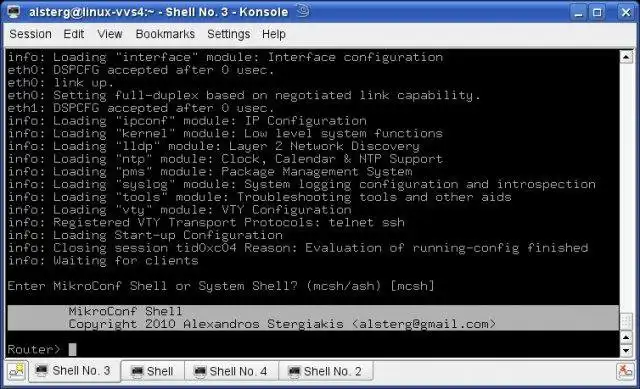
Task: Open the Edit menu
Action: [74, 34]
